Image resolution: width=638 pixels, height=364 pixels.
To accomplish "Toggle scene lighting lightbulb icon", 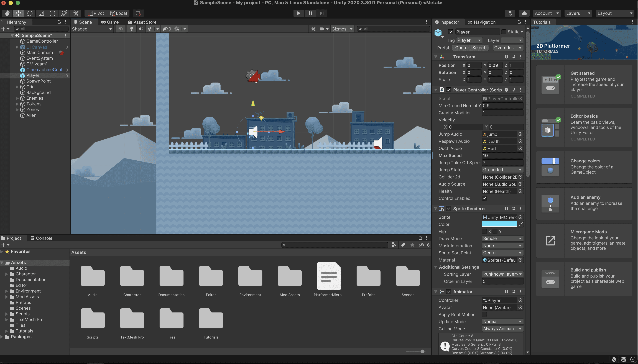I will coord(132,29).
